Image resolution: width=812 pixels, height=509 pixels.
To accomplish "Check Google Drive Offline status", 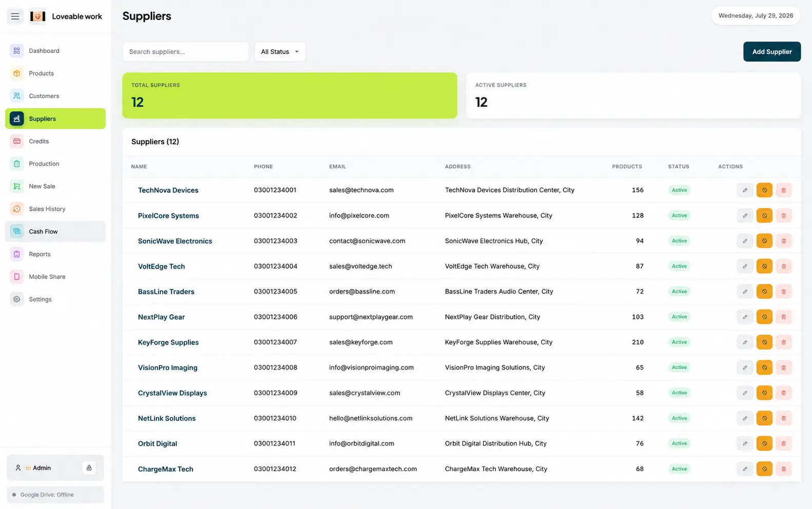I will [x=55, y=495].
